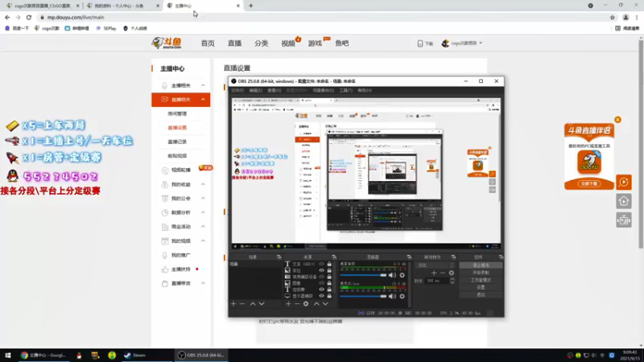Reload the Douyu page

click(29, 17)
